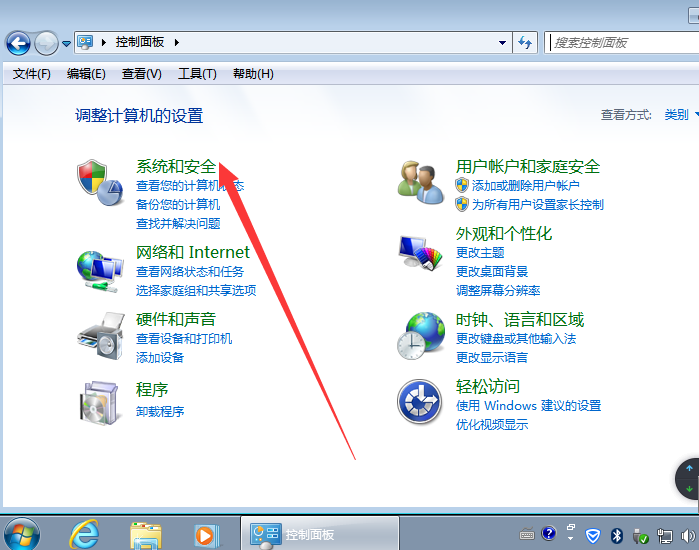Click the 控制面板 taskbar button
The height and width of the screenshot is (550, 699).
(x=320, y=534)
